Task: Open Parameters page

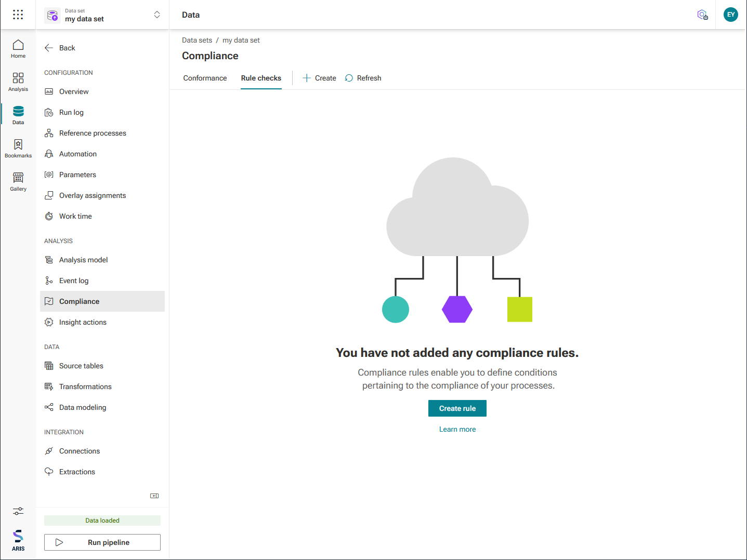Action: (102, 175)
